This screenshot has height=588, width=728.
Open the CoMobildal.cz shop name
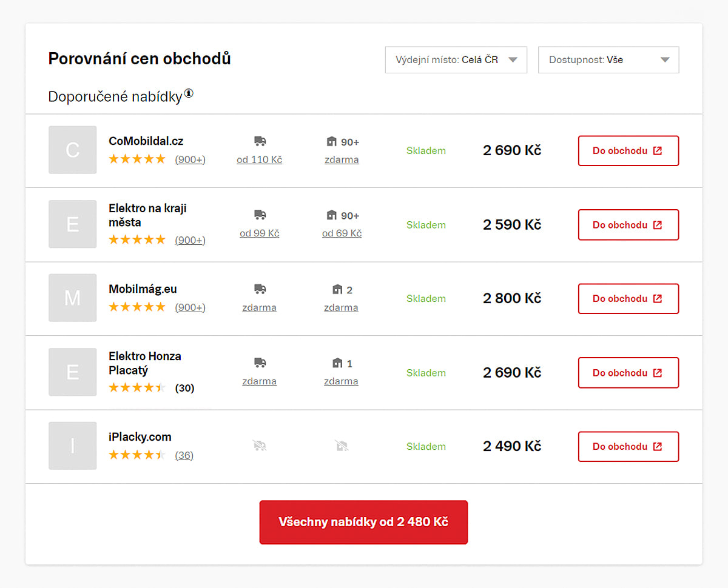tap(146, 141)
